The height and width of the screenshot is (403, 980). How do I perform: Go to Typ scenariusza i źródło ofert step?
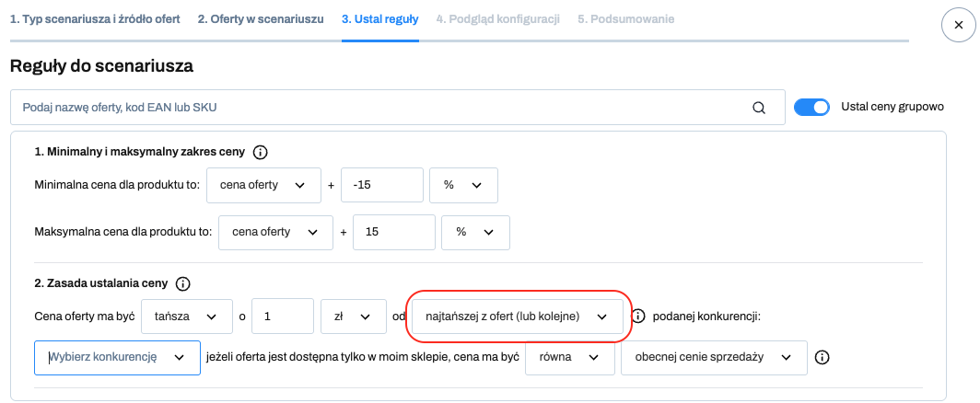pos(95,19)
